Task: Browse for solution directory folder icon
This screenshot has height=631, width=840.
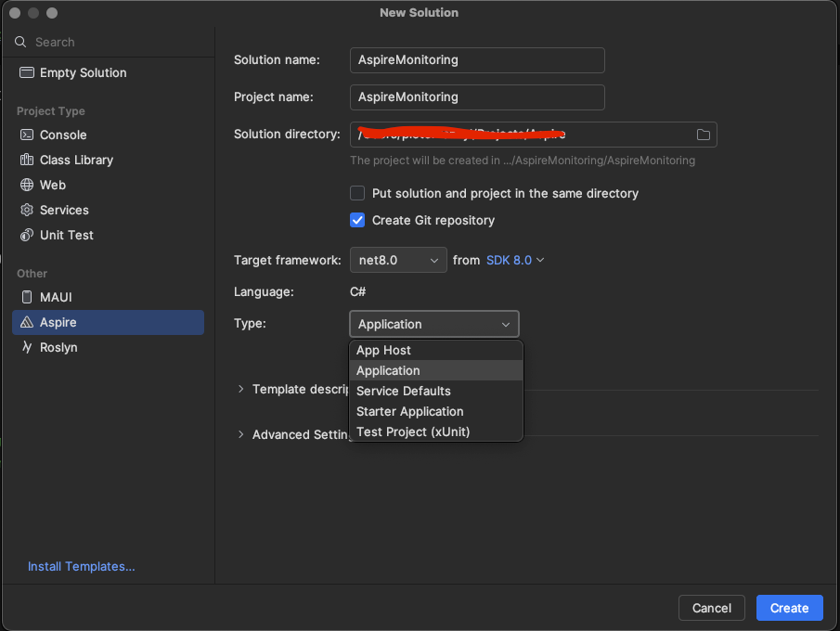Action: coord(704,135)
